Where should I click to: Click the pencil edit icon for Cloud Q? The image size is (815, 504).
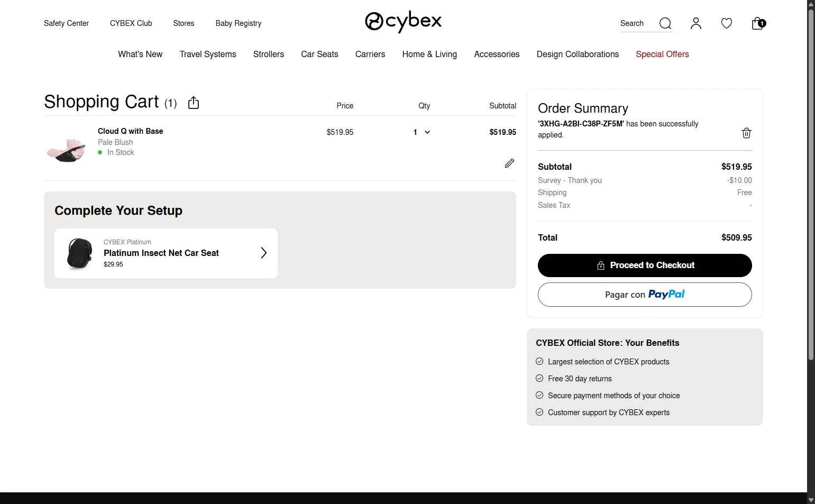pyautogui.click(x=509, y=163)
